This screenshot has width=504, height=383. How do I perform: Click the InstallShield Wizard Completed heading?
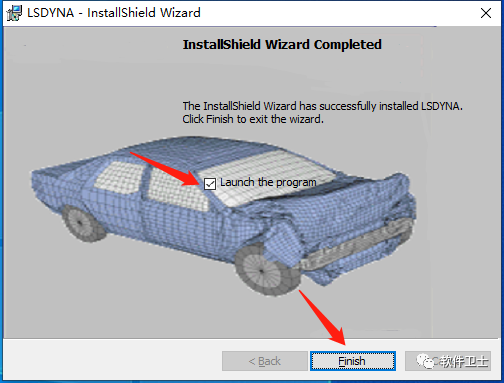282,45
